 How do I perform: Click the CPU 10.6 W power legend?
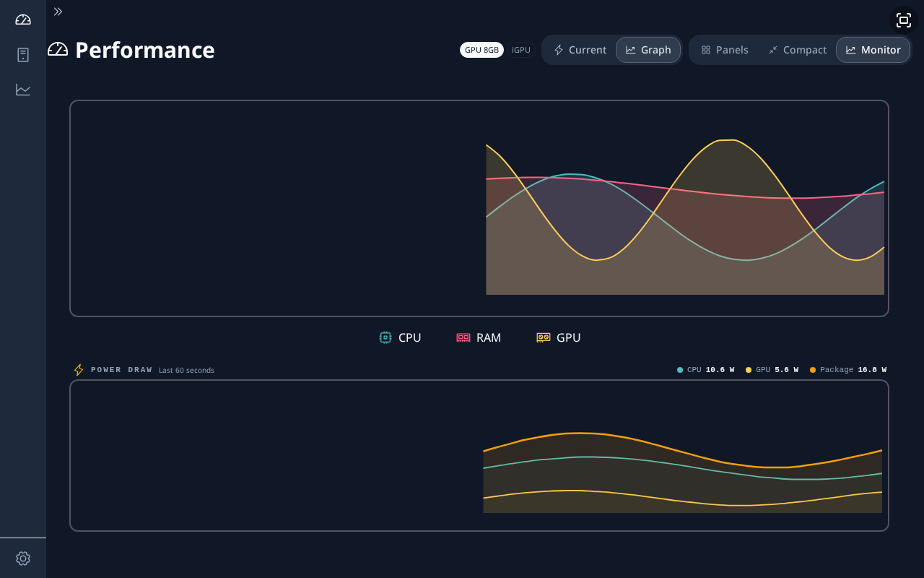[x=705, y=370]
